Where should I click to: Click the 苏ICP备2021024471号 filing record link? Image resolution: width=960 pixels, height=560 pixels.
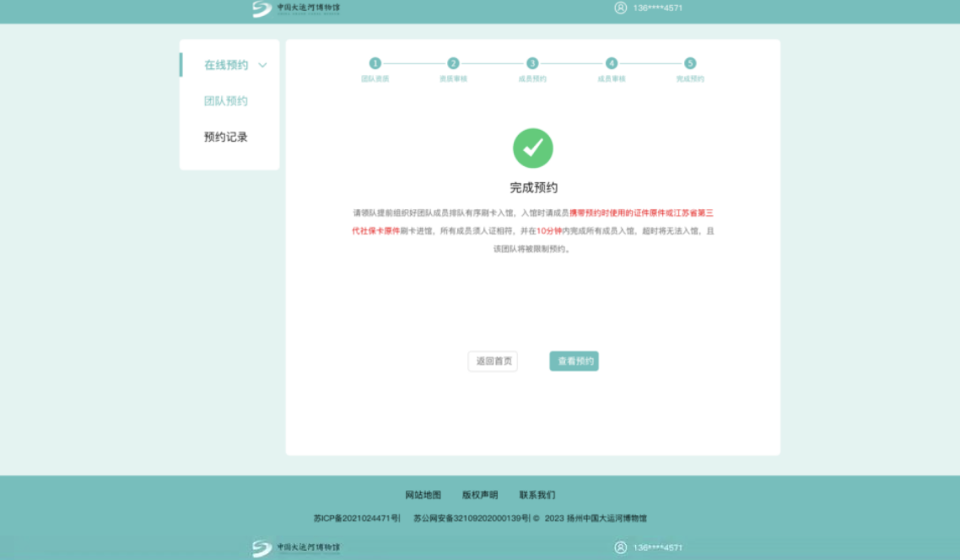360,520
